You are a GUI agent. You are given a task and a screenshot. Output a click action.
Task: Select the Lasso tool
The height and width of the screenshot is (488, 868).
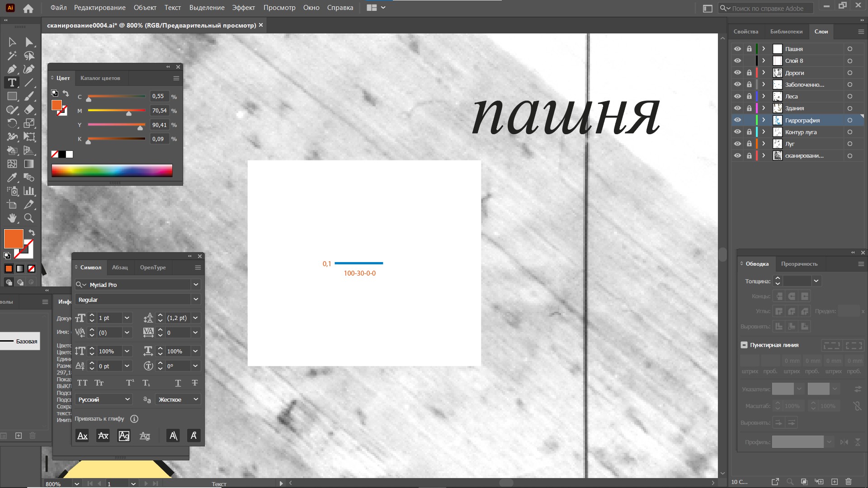pyautogui.click(x=29, y=56)
